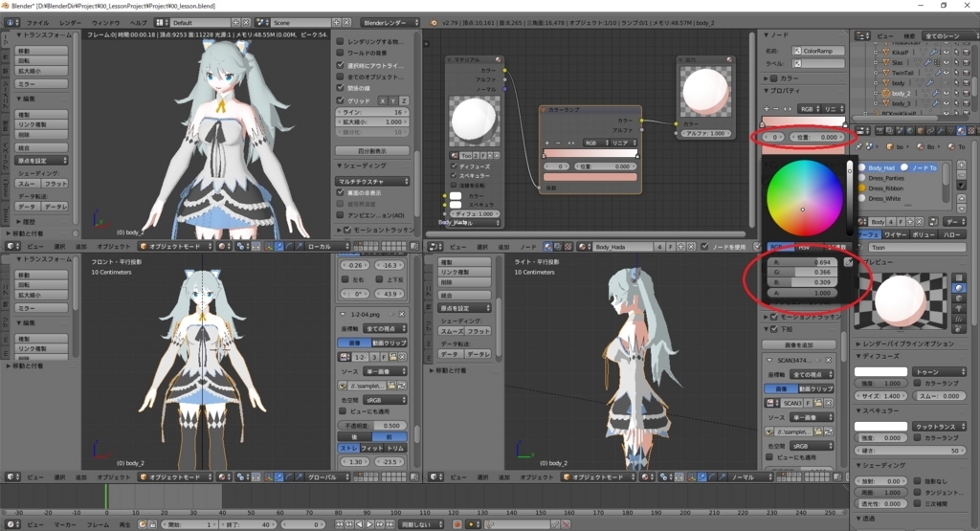Click the eyedropper icon in the color picker
Viewport: 980px width, 531px height.
(x=848, y=262)
